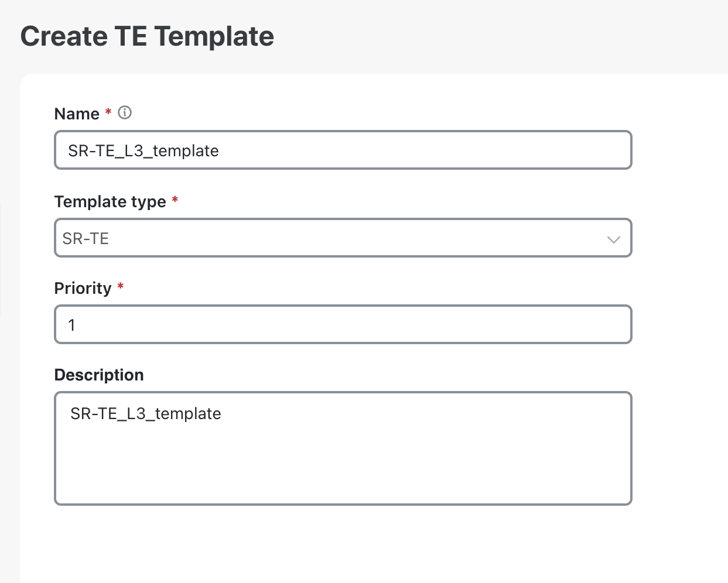Image resolution: width=728 pixels, height=583 pixels.
Task: Select the SR-TE value in Template type
Action: pos(86,238)
